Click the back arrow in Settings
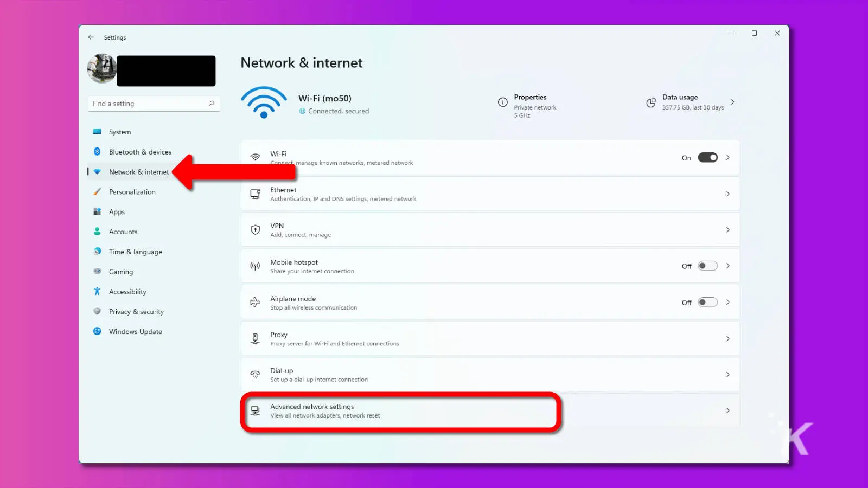This screenshot has width=868, height=488. (91, 37)
